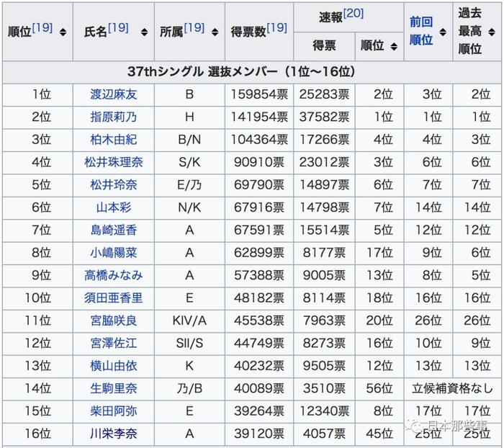Select the 37thシングル 選抜メンバー heading row
This screenshot has width=504, height=448.
252,72
